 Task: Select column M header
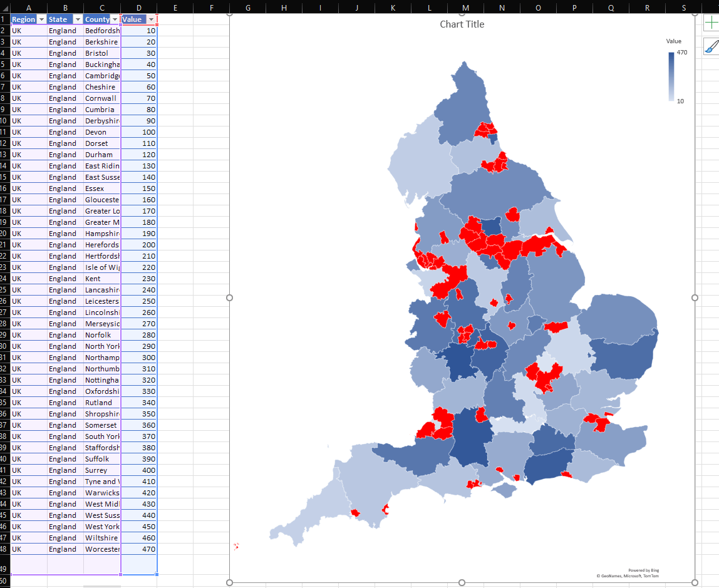pyautogui.click(x=465, y=8)
